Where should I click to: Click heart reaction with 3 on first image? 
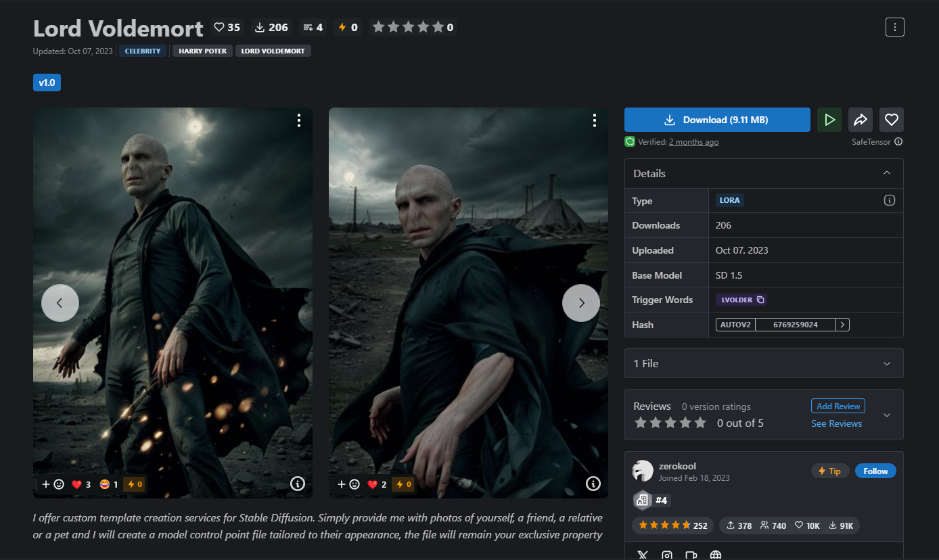click(x=81, y=484)
